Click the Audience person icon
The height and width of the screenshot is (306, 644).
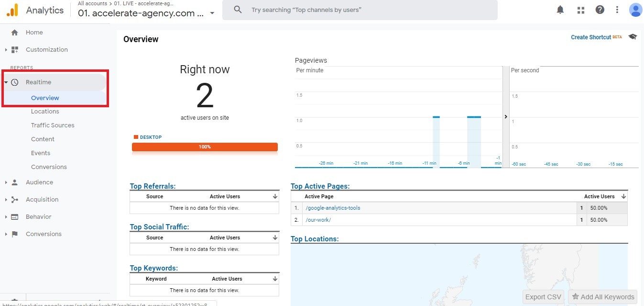click(14, 182)
